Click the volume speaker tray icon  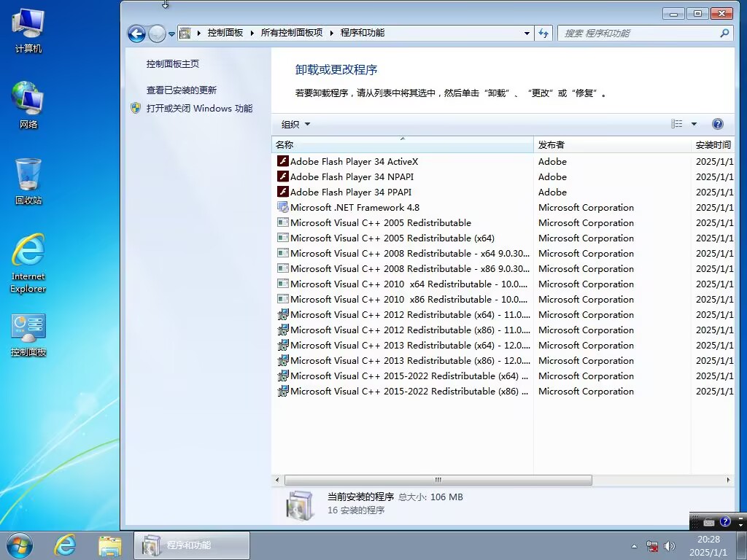670,546
